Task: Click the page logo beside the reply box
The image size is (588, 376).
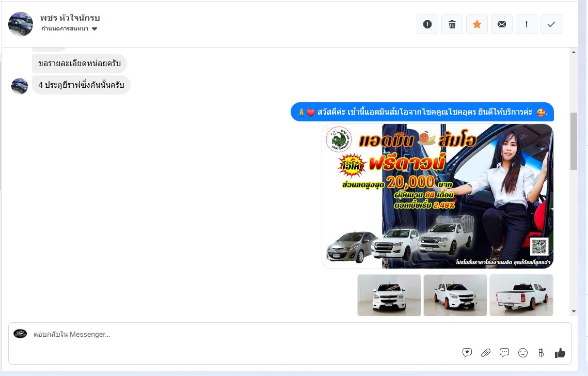Action: [x=20, y=334]
